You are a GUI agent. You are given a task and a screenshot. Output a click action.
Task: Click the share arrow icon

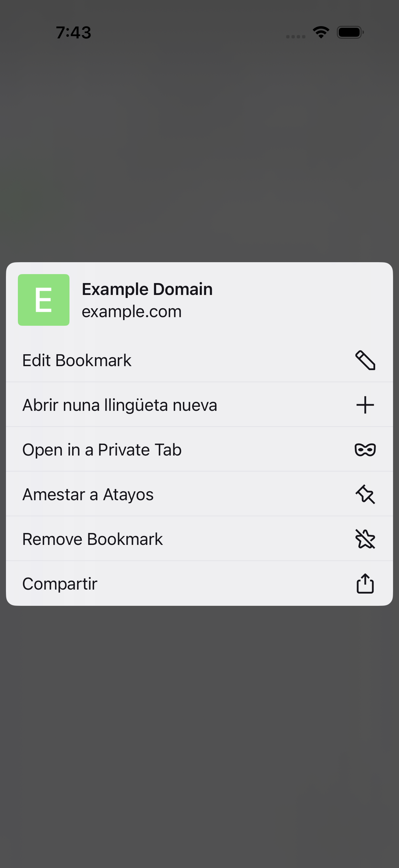365,583
